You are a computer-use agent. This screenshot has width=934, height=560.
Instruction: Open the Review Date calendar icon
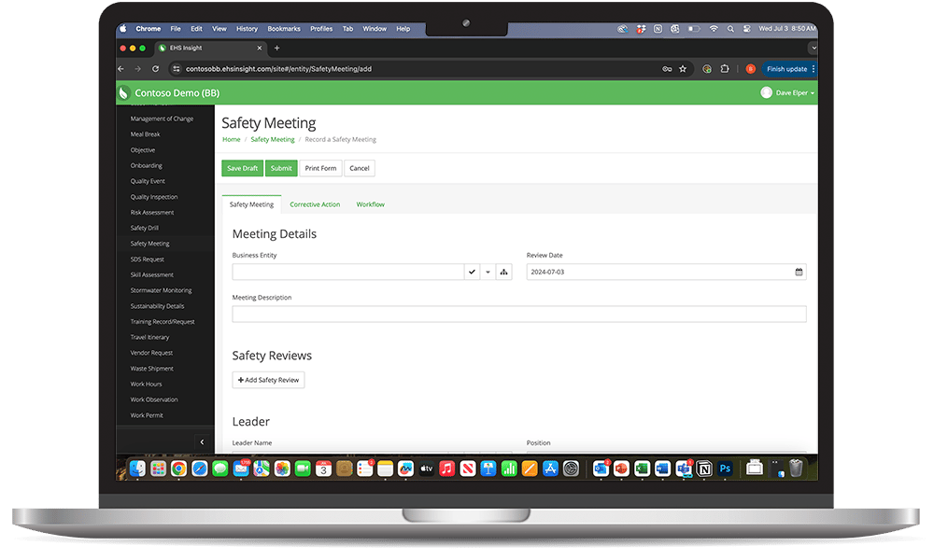pos(799,272)
